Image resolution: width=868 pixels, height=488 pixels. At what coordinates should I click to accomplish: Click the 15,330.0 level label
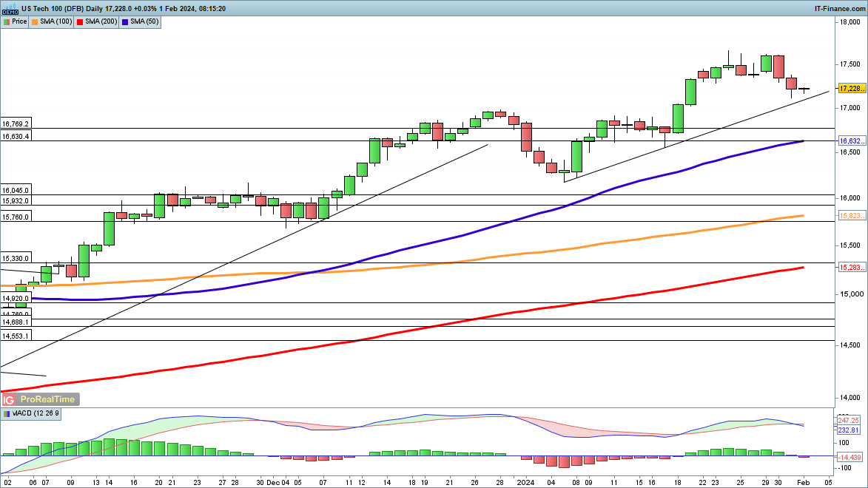click(x=16, y=258)
